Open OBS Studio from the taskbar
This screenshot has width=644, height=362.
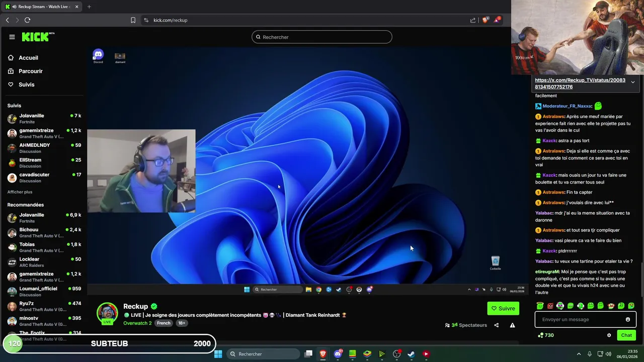(396, 354)
